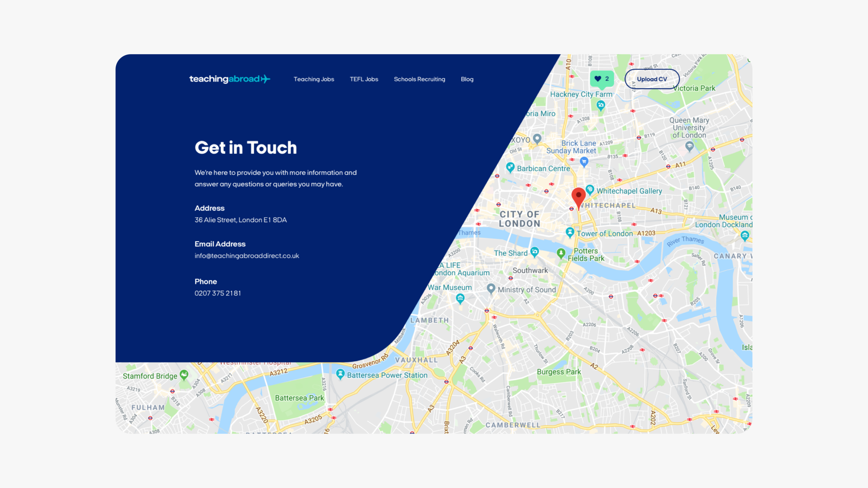Click the CITY OF LONDON map label

[519, 219]
